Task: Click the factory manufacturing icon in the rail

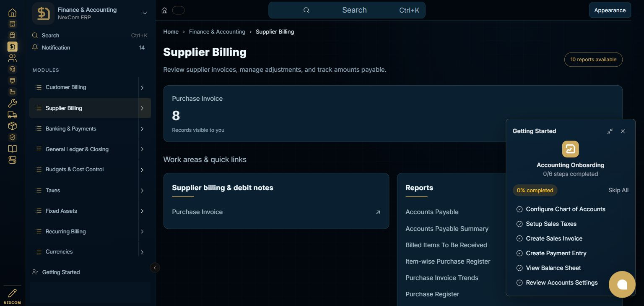Action: pos(12,92)
